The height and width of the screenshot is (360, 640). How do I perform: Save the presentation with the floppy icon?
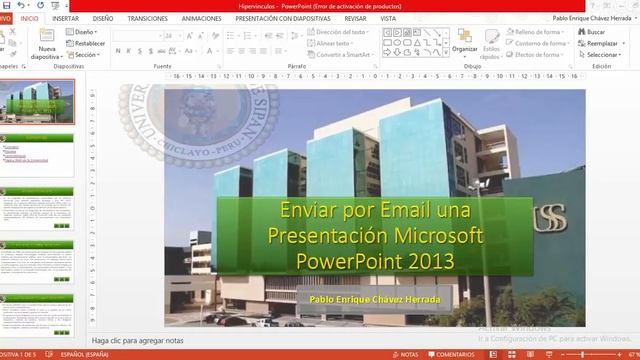[x=6, y=5]
